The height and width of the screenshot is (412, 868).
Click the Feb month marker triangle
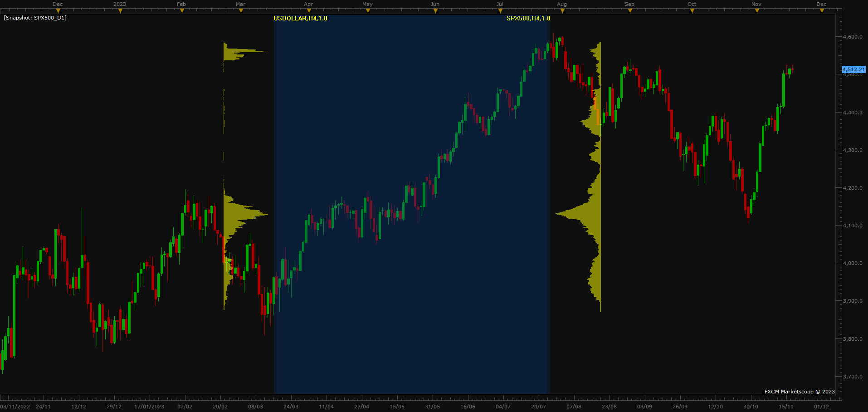[182, 11]
